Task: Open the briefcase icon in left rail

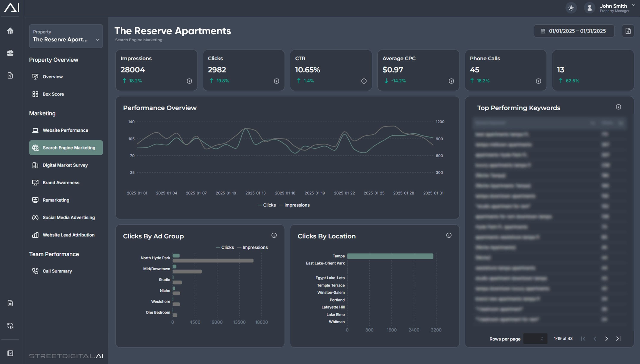Action: pyautogui.click(x=10, y=53)
